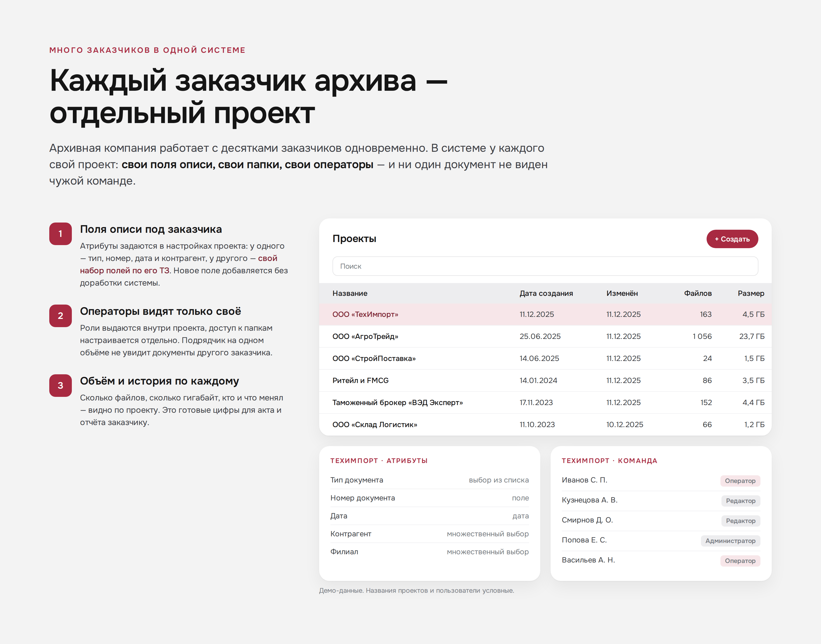Sort by «Изменён» column header
The height and width of the screenshot is (644, 821).
(x=622, y=293)
